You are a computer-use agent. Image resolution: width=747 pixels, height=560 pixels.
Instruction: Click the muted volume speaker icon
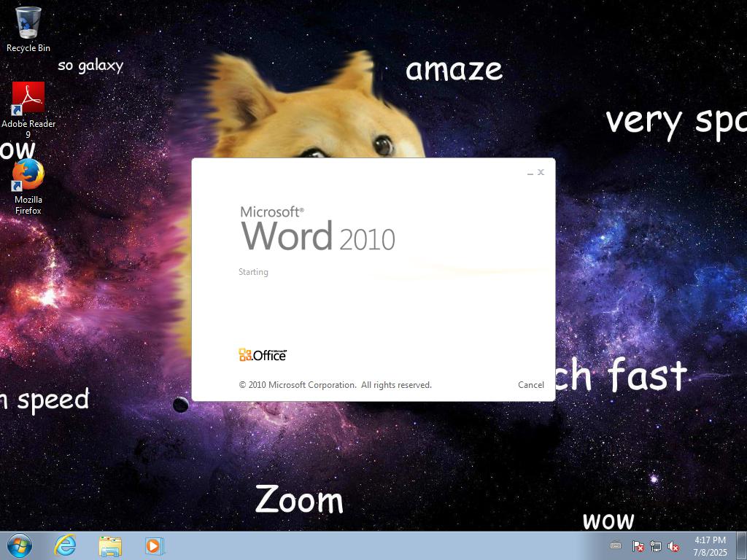pyautogui.click(x=673, y=546)
